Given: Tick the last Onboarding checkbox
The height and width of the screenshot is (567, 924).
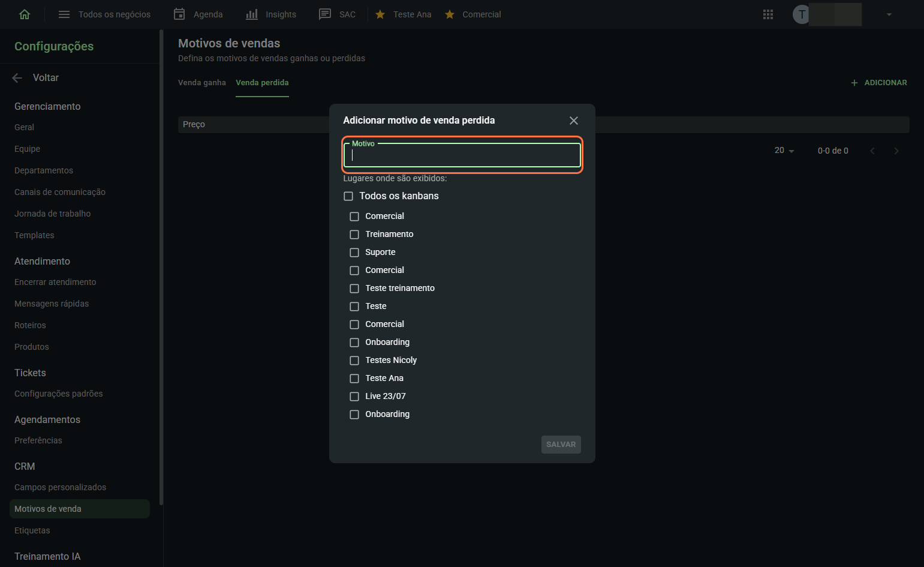Looking at the screenshot, I should point(354,415).
